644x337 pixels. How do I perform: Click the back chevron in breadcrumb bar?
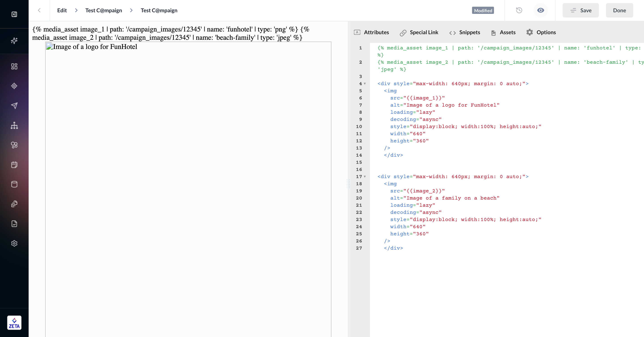39,10
